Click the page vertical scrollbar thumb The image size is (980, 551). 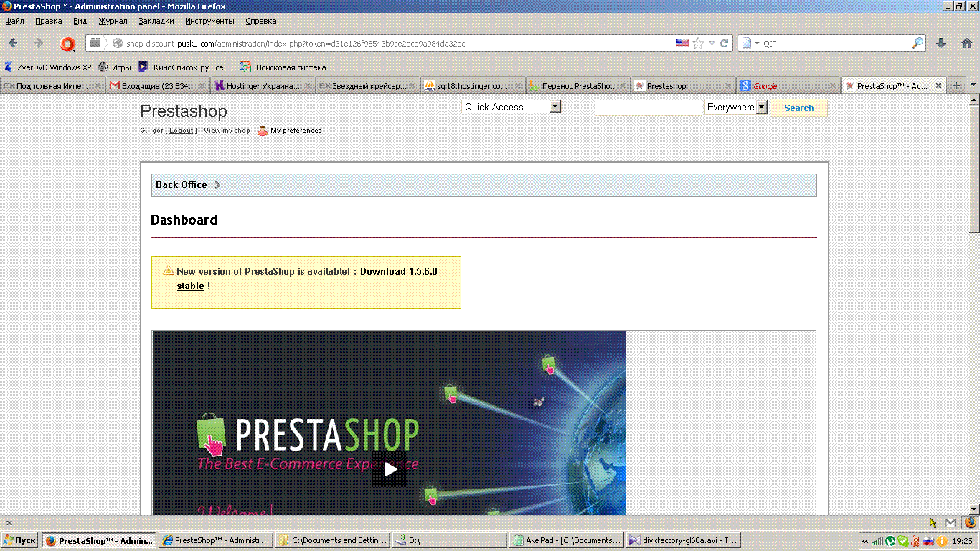pos(974,170)
